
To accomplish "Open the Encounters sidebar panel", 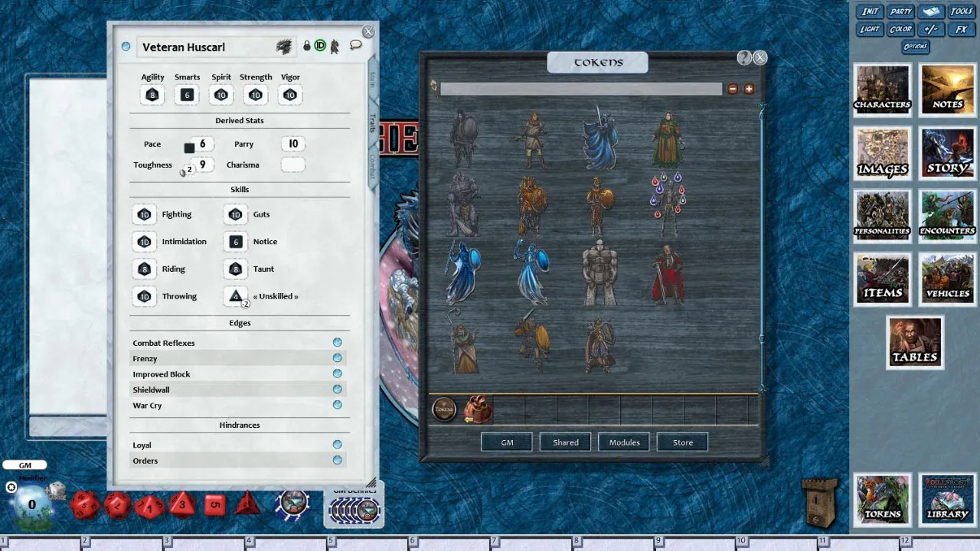I will (x=948, y=216).
